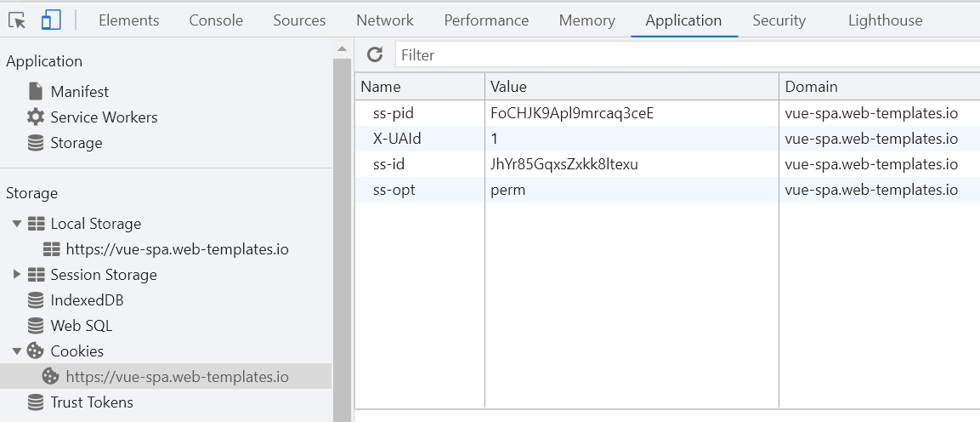Select the Service Workers gear icon
The width and height of the screenshot is (980, 422).
click(36, 117)
